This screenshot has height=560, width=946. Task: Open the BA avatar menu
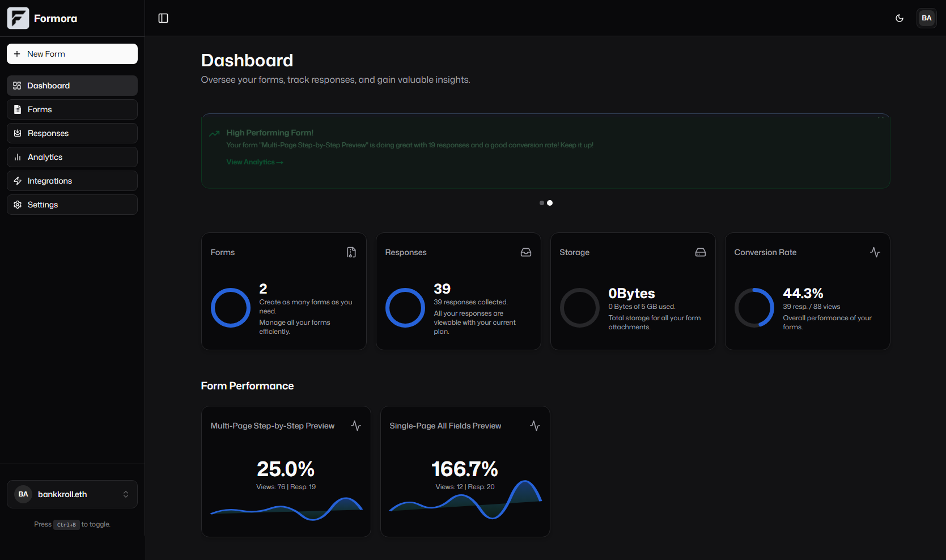[x=927, y=18]
